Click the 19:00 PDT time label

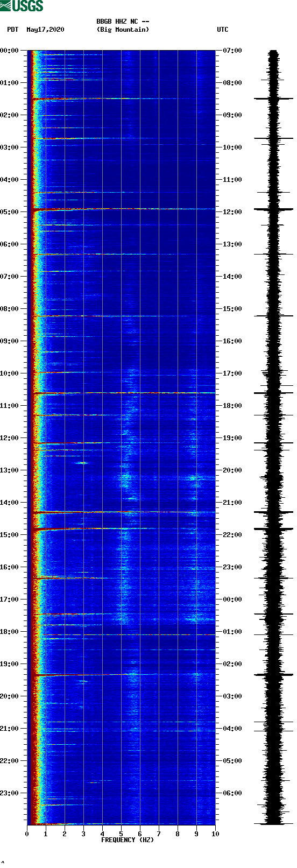(x=10, y=664)
